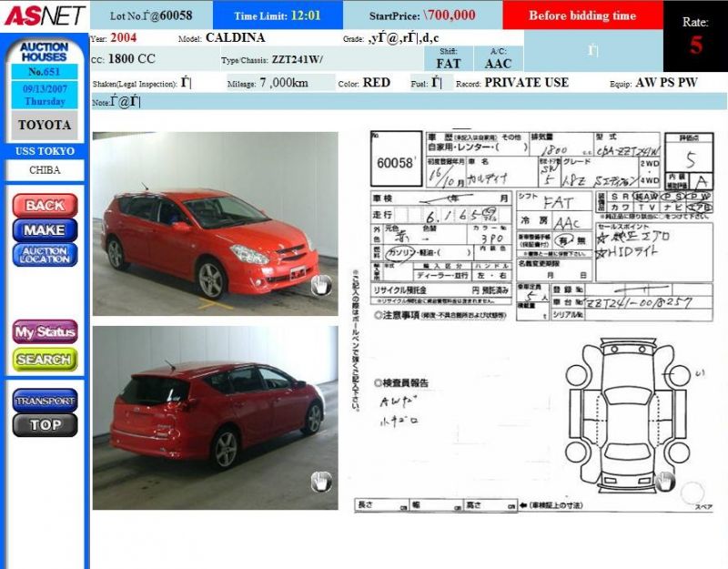
Task: Jump to TOP page
Action: tap(45, 425)
